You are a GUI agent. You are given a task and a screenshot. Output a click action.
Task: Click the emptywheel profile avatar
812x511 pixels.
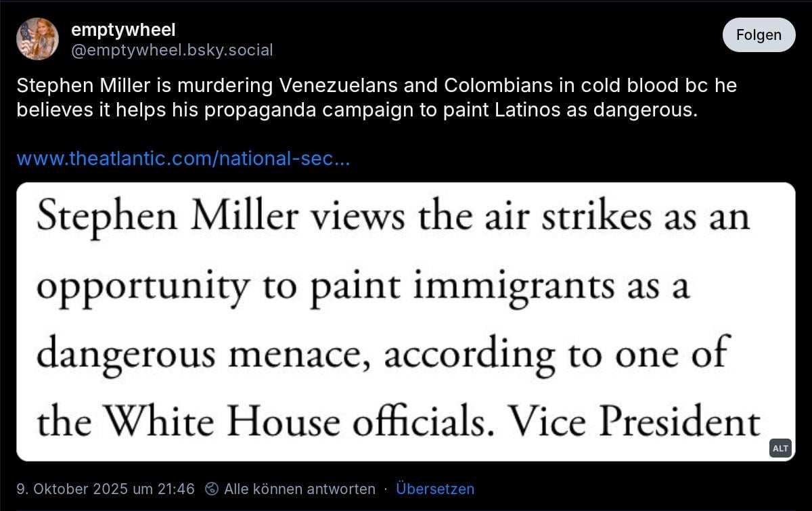pyautogui.click(x=37, y=39)
